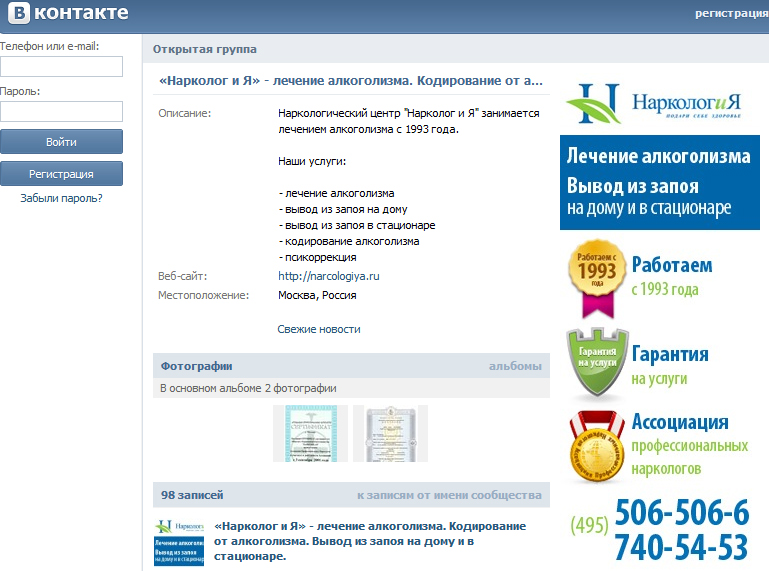
Task: Open the certificate photo thumbnail with teal border
Action: [x=310, y=433]
